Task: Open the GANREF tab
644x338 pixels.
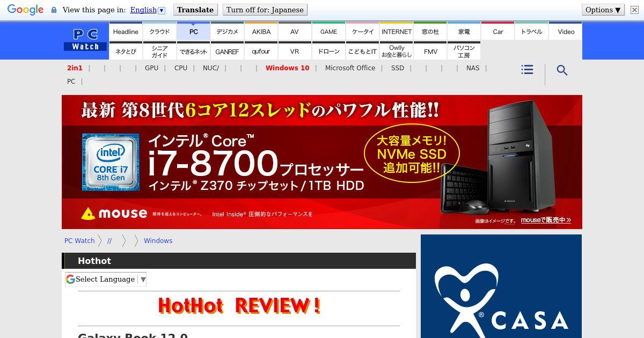Action: [227, 51]
